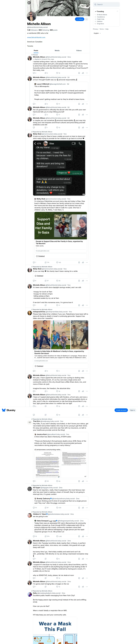Search Bluesky from the search field
The width and height of the screenshot is (138, 644).
click(x=106, y=5)
